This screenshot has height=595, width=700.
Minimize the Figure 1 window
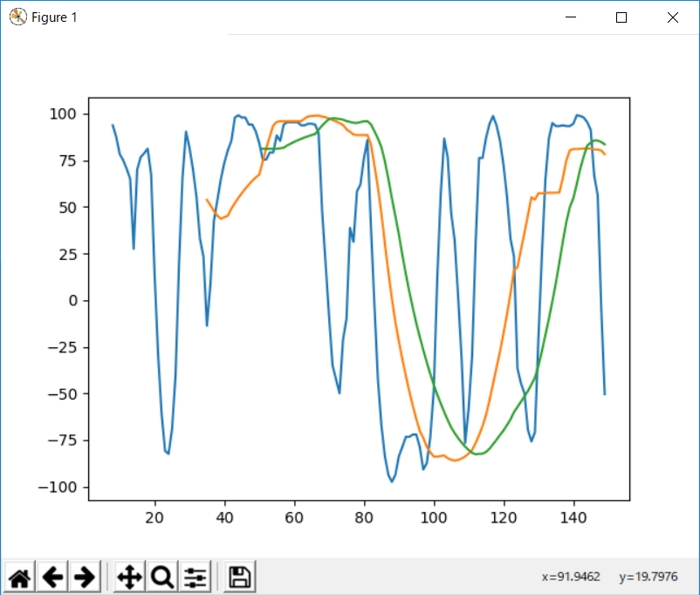(x=571, y=17)
